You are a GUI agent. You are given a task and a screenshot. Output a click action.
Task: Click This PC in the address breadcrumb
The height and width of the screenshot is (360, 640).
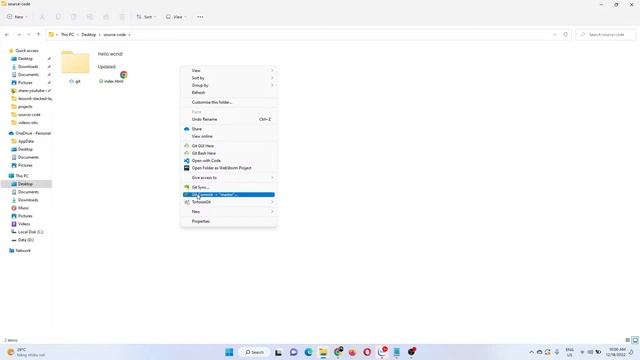click(67, 35)
